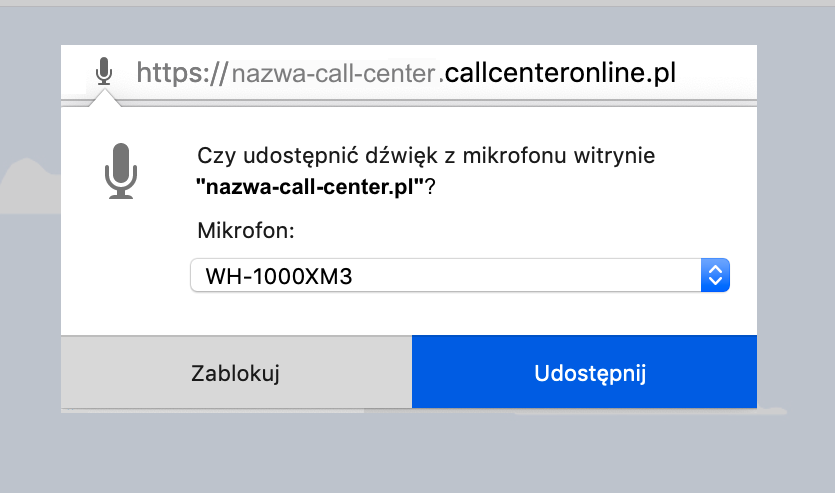Click the thin browser strip above the address bar

[417, 3]
